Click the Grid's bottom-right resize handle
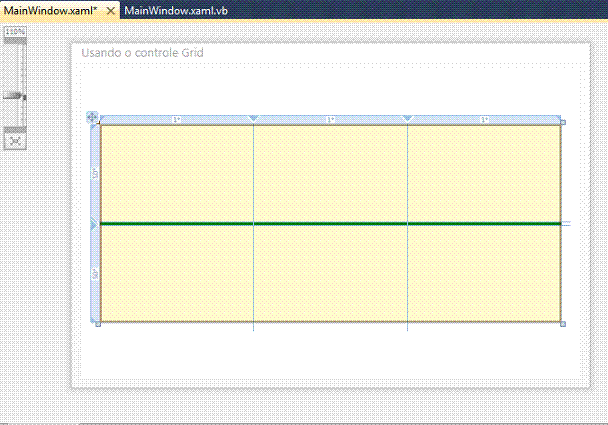This screenshot has height=425, width=608. pyautogui.click(x=563, y=324)
